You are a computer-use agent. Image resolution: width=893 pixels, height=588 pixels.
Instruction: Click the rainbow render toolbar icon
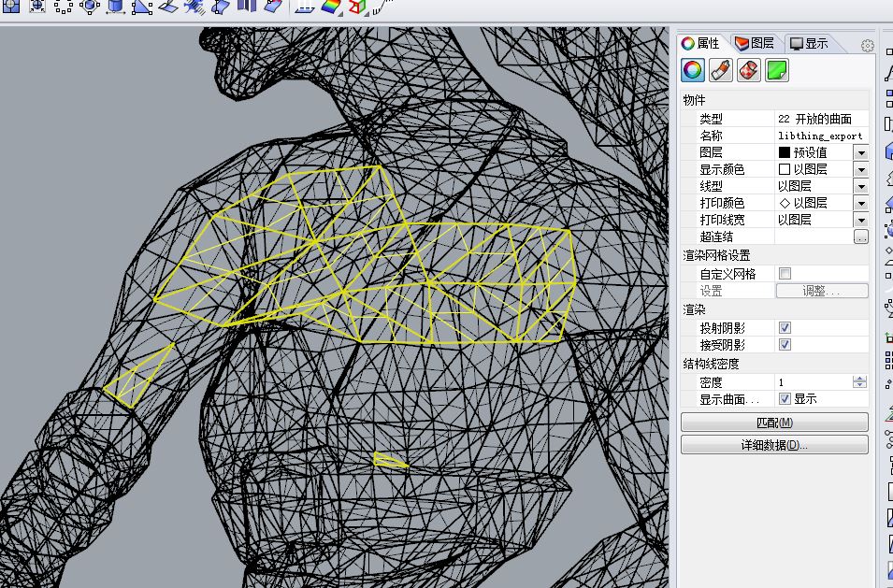[x=328, y=9]
